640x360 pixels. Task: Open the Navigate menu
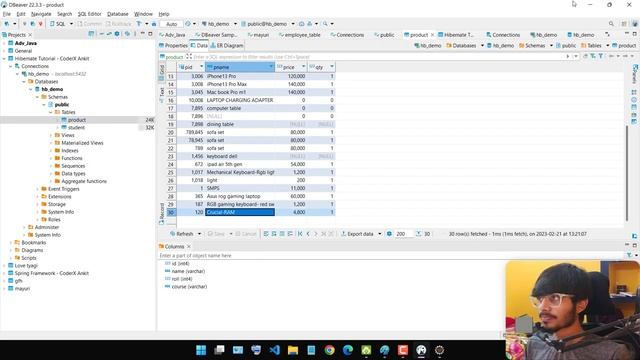pos(41,14)
